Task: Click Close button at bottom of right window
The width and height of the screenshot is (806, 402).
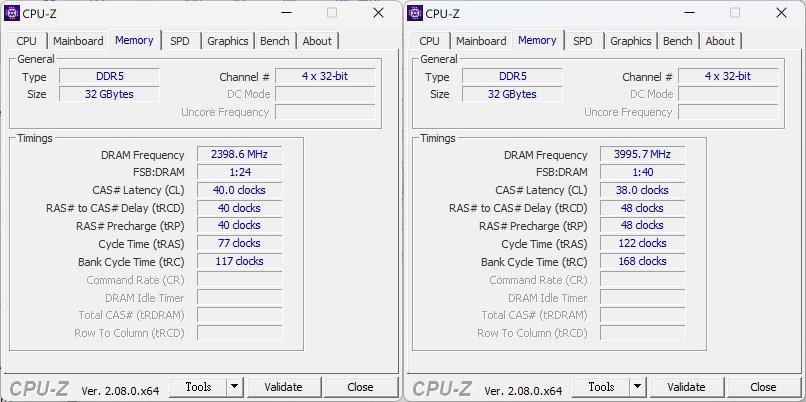Action: coord(762,387)
